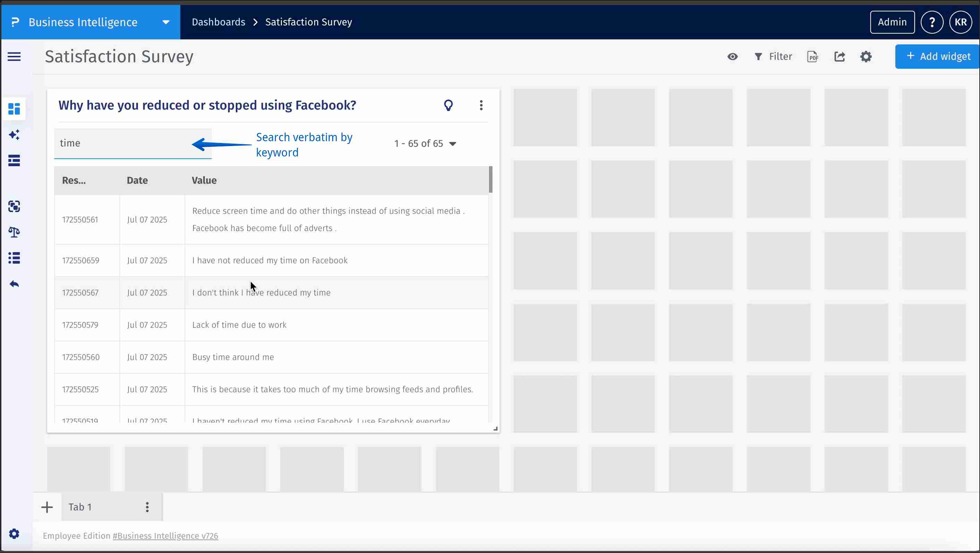Click inside the keyword search field showing time
980x553 pixels.
pyautogui.click(x=126, y=144)
